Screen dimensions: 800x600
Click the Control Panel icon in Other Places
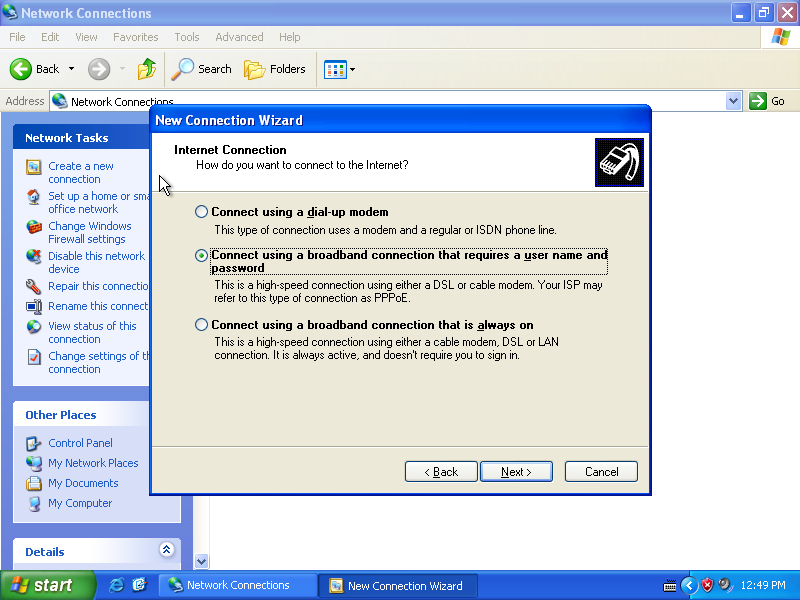(x=34, y=443)
